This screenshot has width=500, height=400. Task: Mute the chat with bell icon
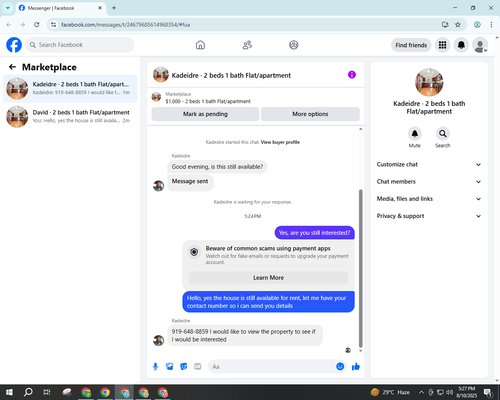415,134
